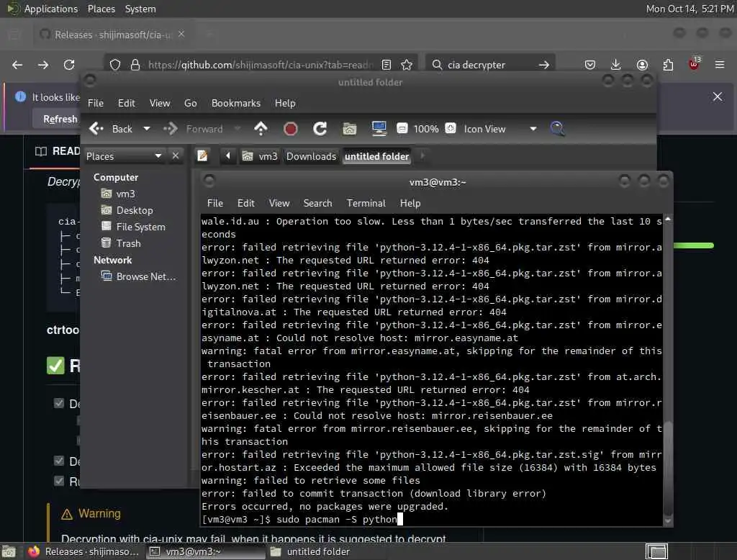The image size is (737, 560).
Task: Zoom in with the plus icon
Action: [451, 128]
